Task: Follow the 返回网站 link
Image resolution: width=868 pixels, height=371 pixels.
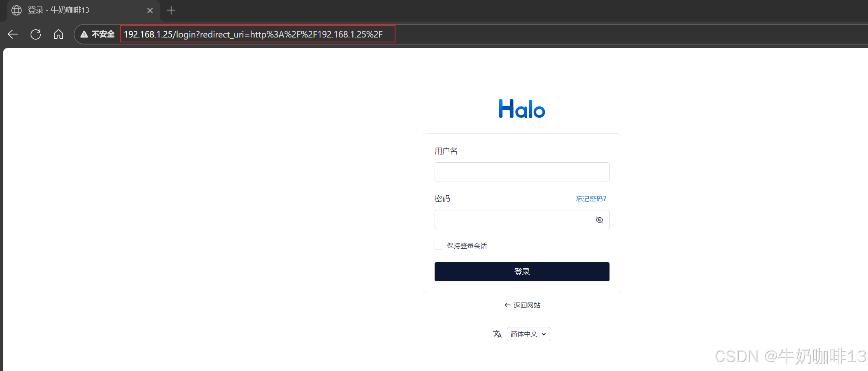Action: [x=522, y=305]
